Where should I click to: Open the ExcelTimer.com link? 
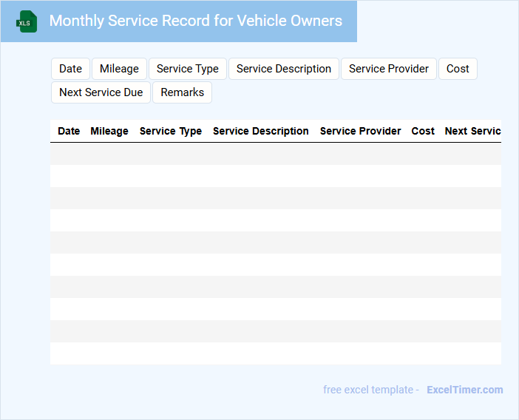click(464, 390)
